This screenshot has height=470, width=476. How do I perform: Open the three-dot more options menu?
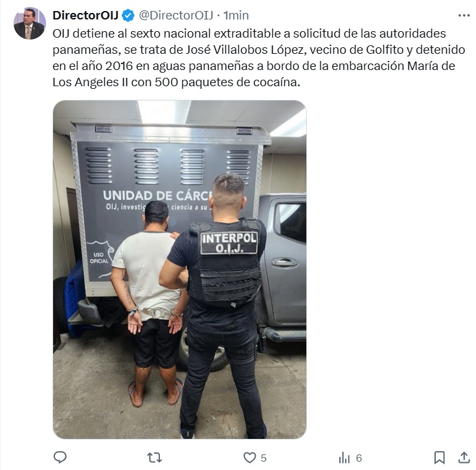[464, 16]
